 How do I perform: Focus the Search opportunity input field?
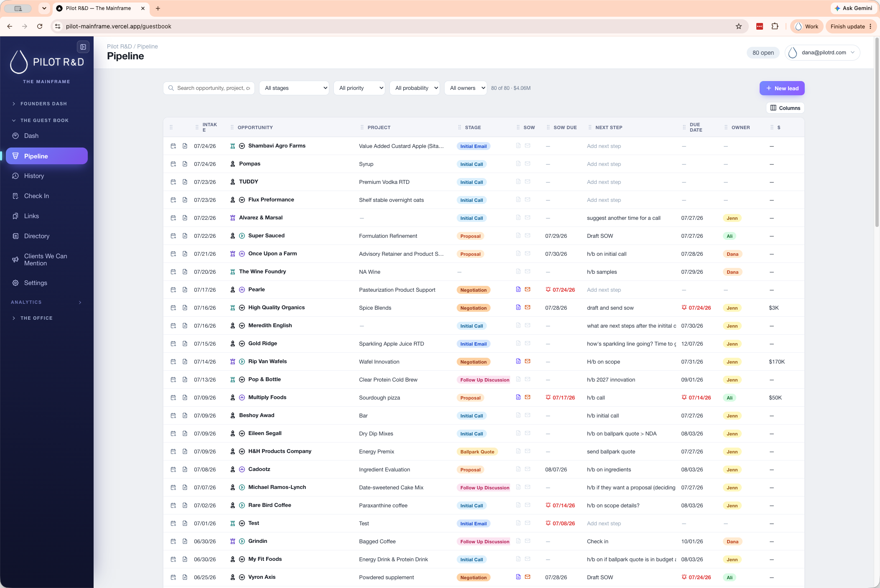[x=209, y=88]
